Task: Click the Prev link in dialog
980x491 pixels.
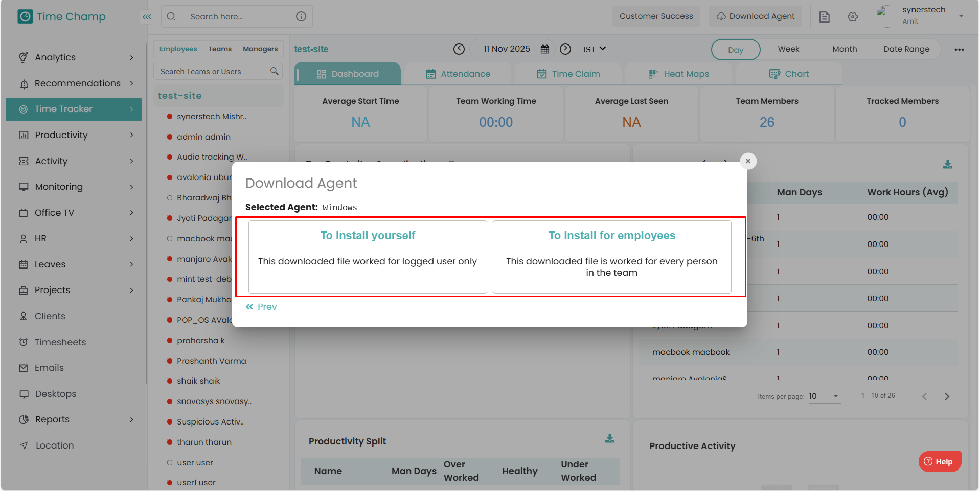Action: click(261, 307)
